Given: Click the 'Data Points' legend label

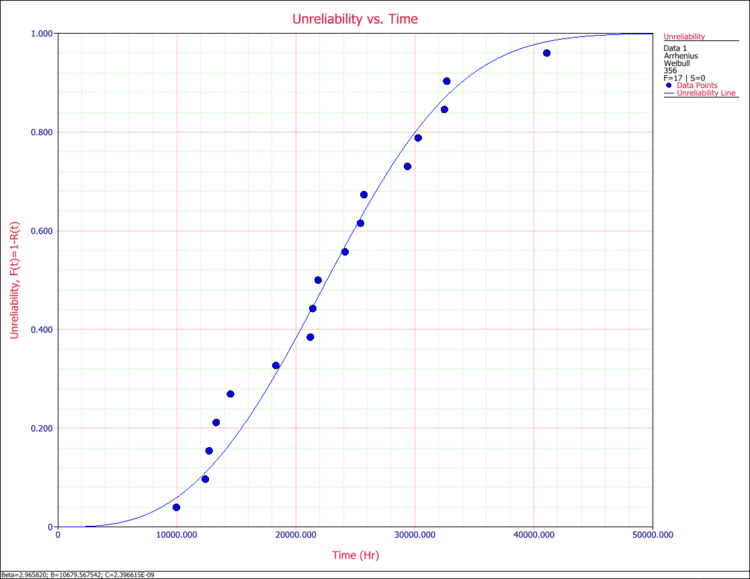Looking at the screenshot, I should (x=697, y=85).
